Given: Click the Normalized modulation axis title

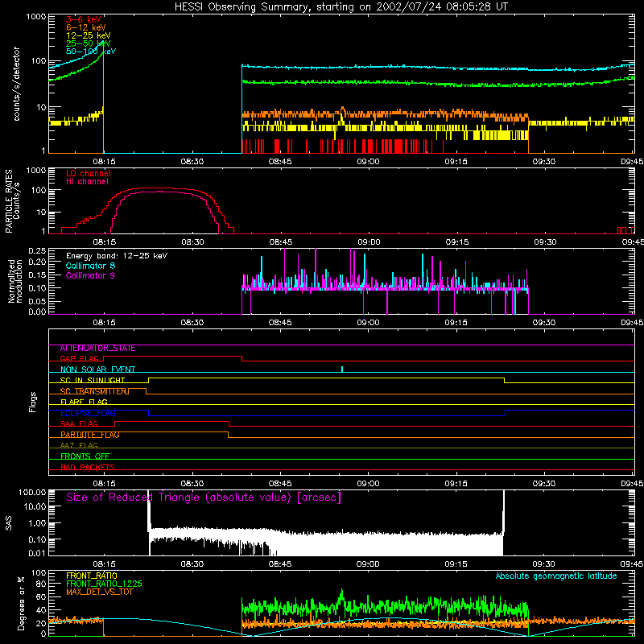Looking at the screenshot, I should coord(15,281).
